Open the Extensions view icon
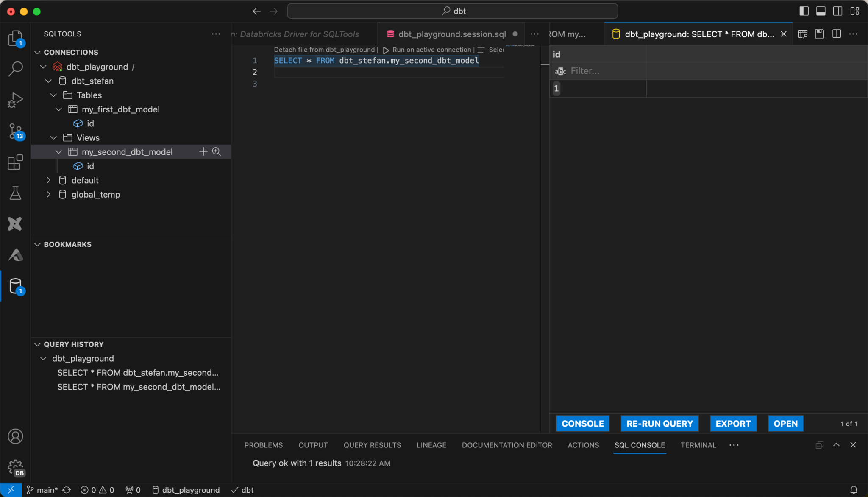The image size is (868, 497). [15, 162]
